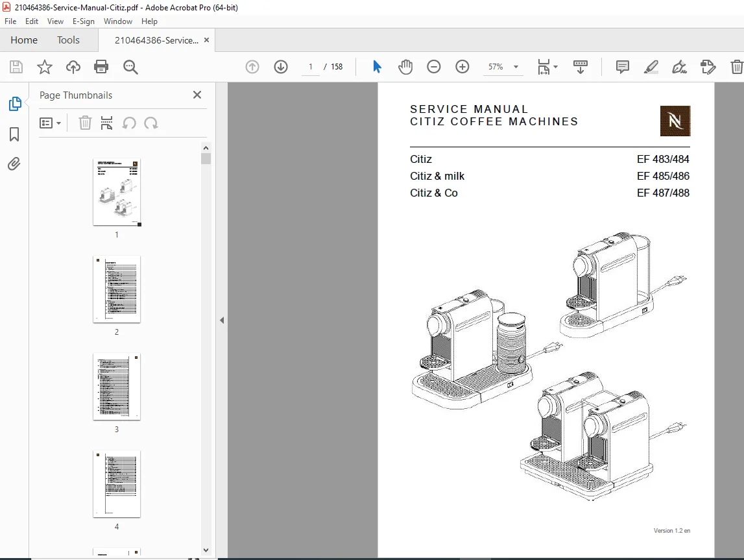Viewport: 744px width, 560px height.
Task: Click 'EF 483/484' model text
Action: pos(663,159)
